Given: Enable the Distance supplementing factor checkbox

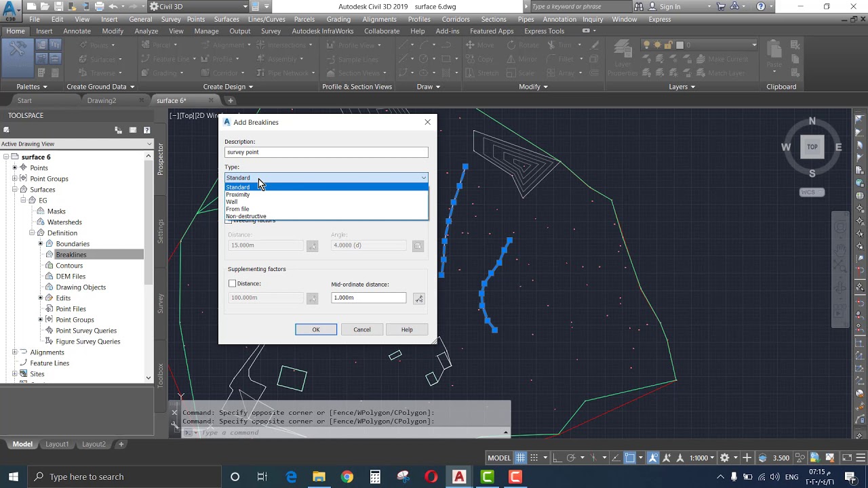Looking at the screenshot, I should [x=232, y=283].
